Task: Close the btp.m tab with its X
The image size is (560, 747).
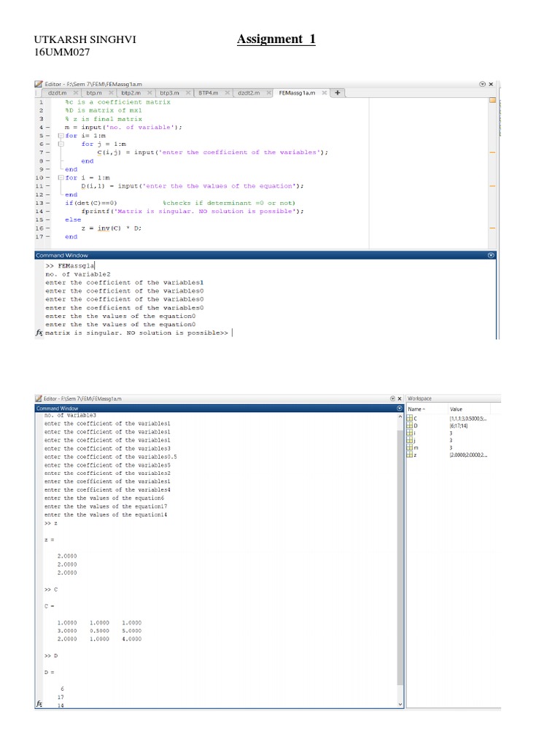Action: [111, 93]
